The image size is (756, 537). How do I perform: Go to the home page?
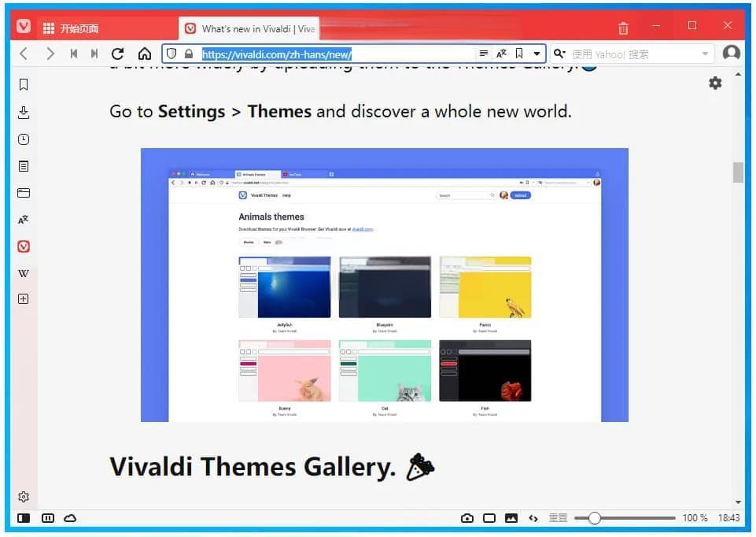coord(145,54)
